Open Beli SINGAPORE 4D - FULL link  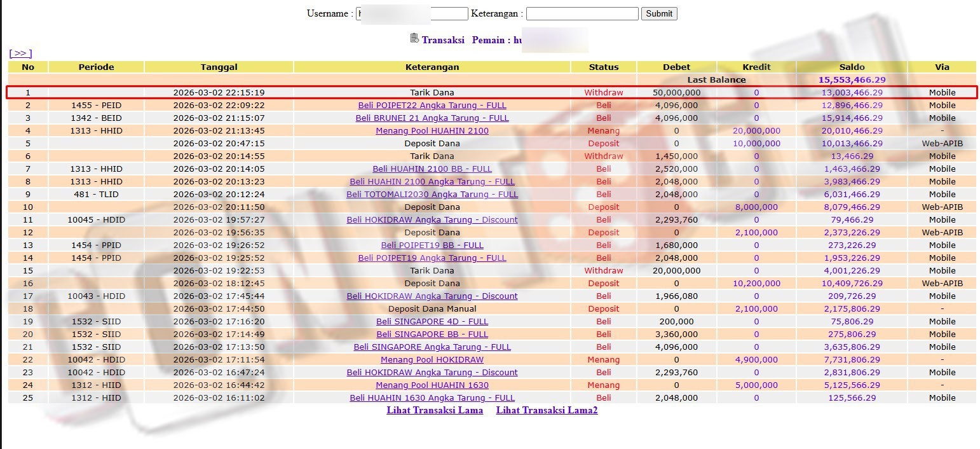pos(432,322)
